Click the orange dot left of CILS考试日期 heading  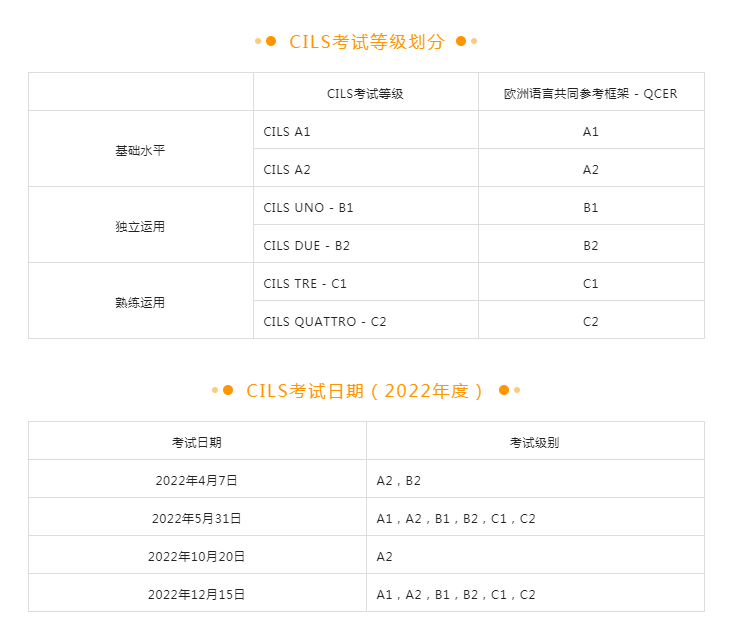coord(227,390)
